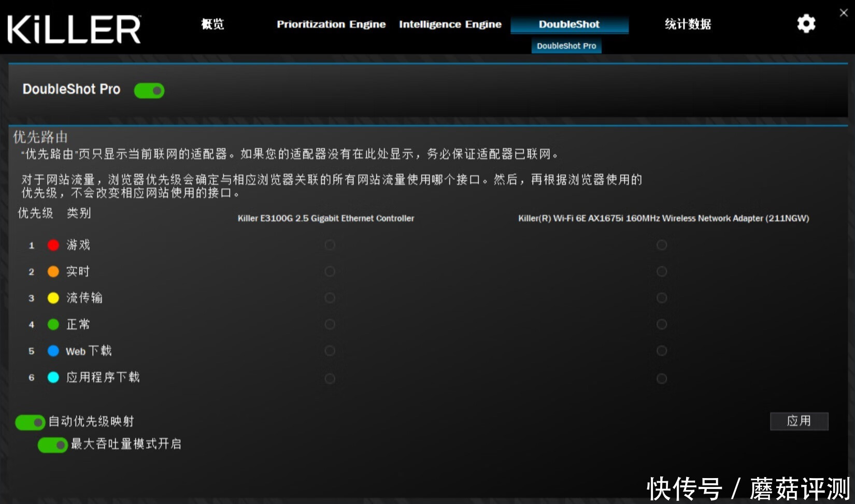This screenshot has height=504, width=855.
Task: Click the KILLER logo
Action: click(x=74, y=29)
